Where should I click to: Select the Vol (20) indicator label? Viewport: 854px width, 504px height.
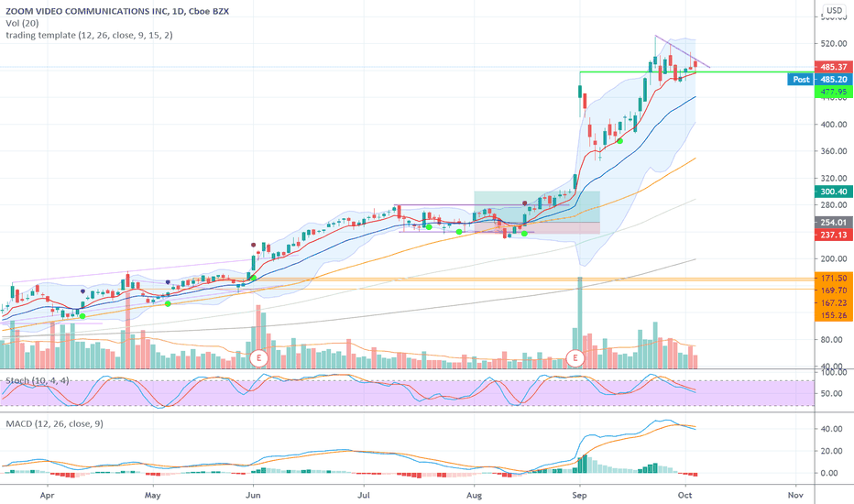click(x=22, y=23)
